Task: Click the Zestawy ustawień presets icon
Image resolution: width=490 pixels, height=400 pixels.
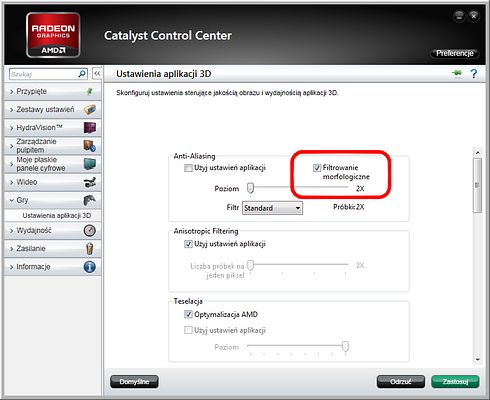Action: (90, 109)
